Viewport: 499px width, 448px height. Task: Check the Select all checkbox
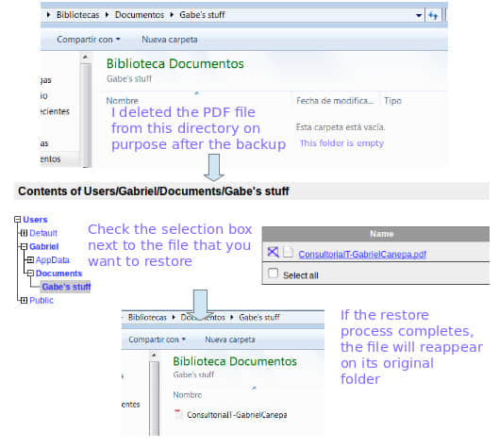click(x=273, y=274)
